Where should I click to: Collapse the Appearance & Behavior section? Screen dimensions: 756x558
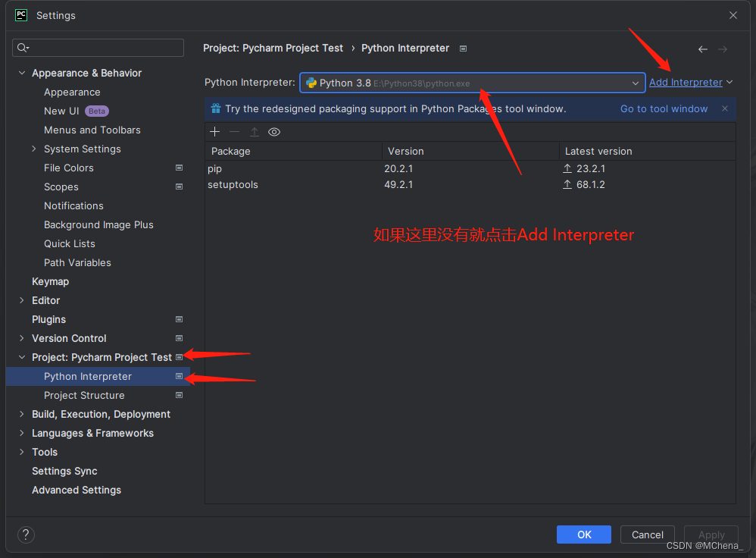[x=22, y=73]
